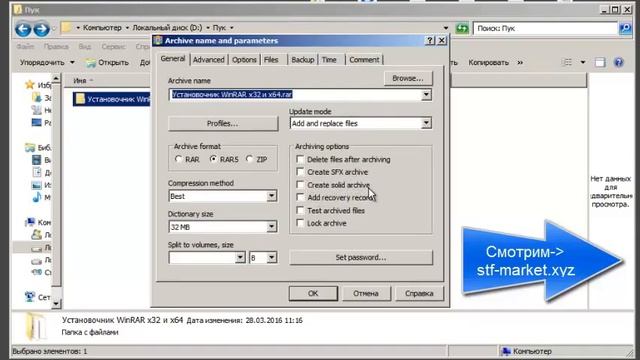The height and width of the screenshot is (360, 640).
Task: Enable Delete files after archiving
Action: click(x=300, y=159)
